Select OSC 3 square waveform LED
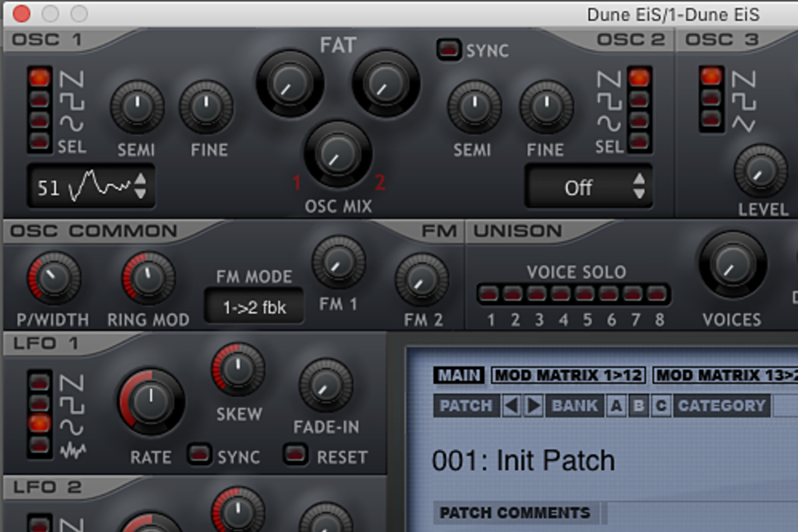 coord(711,98)
